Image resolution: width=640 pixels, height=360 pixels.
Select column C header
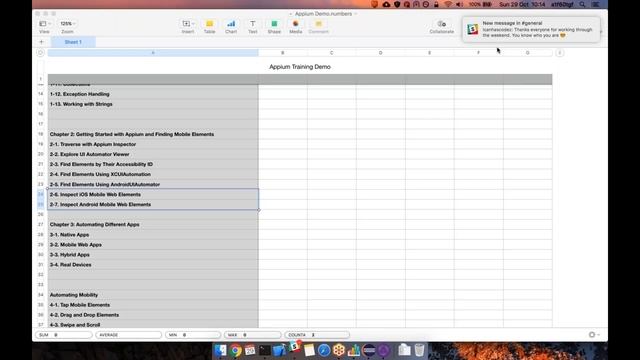pos(331,53)
